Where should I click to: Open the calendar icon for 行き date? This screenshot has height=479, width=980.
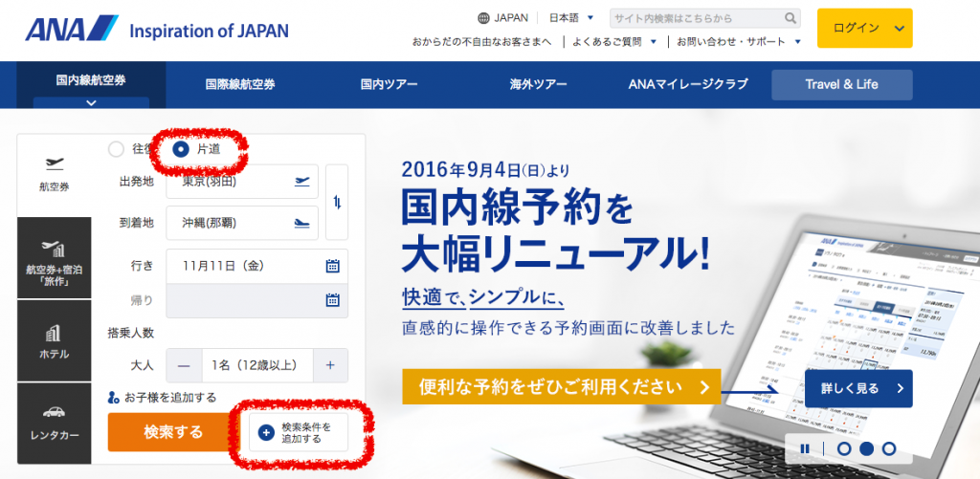coord(332,266)
